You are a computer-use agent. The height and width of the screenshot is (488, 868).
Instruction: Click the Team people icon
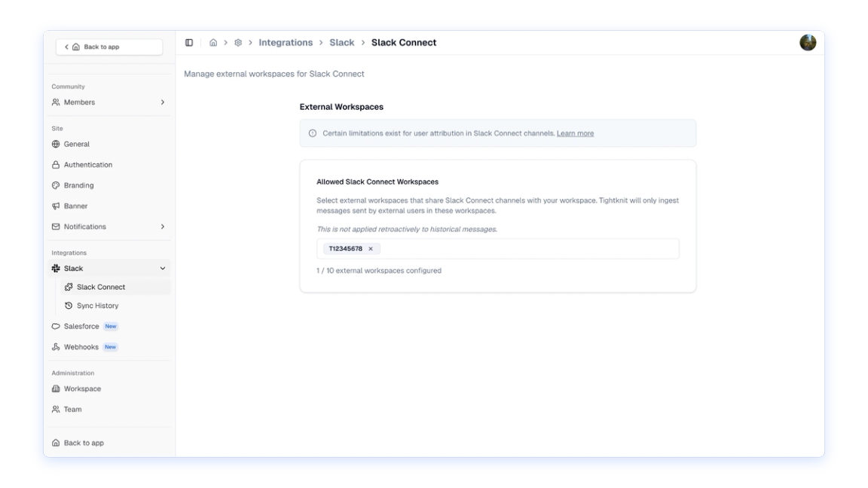pyautogui.click(x=56, y=410)
